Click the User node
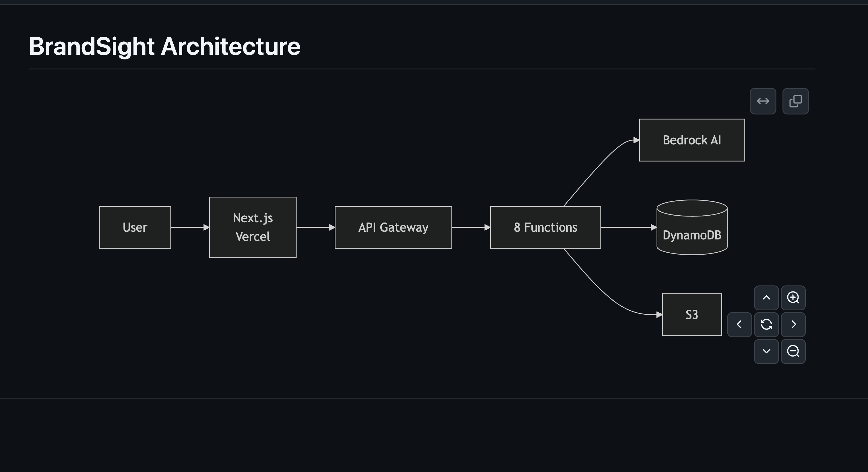The height and width of the screenshot is (472, 868). (135, 227)
